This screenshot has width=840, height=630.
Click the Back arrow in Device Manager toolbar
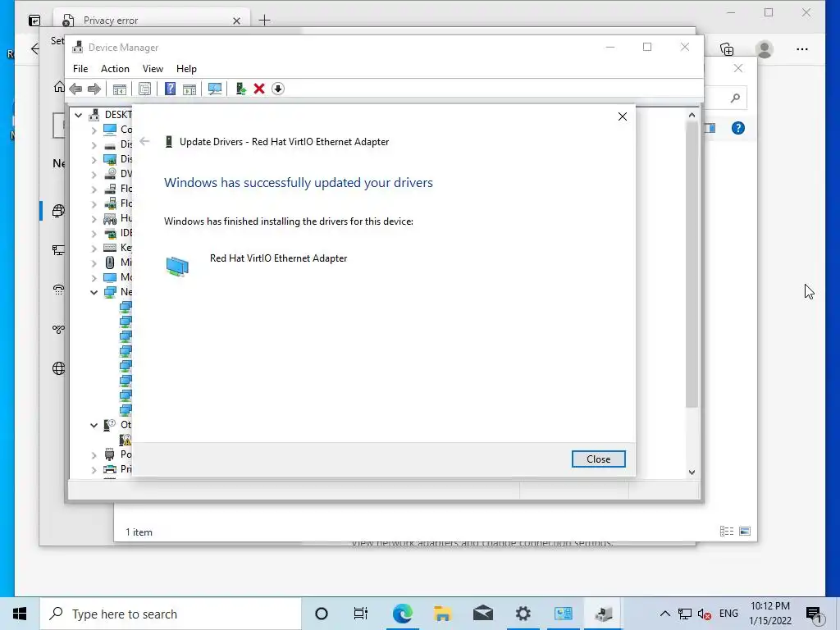tap(75, 89)
